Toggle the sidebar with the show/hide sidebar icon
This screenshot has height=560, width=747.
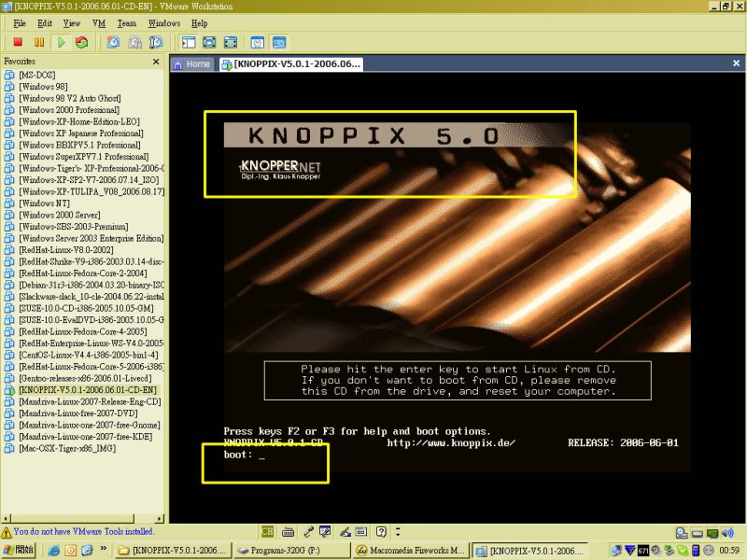click(x=189, y=42)
